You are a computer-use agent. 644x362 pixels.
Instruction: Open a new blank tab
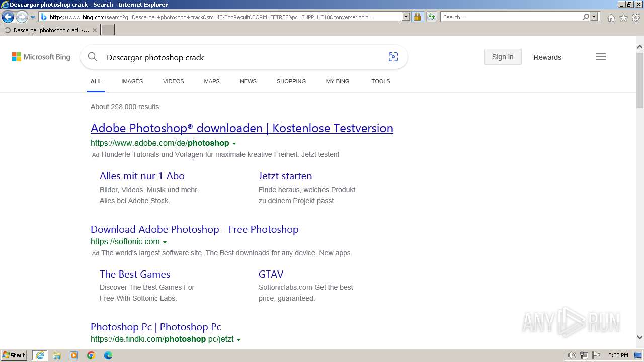108,30
